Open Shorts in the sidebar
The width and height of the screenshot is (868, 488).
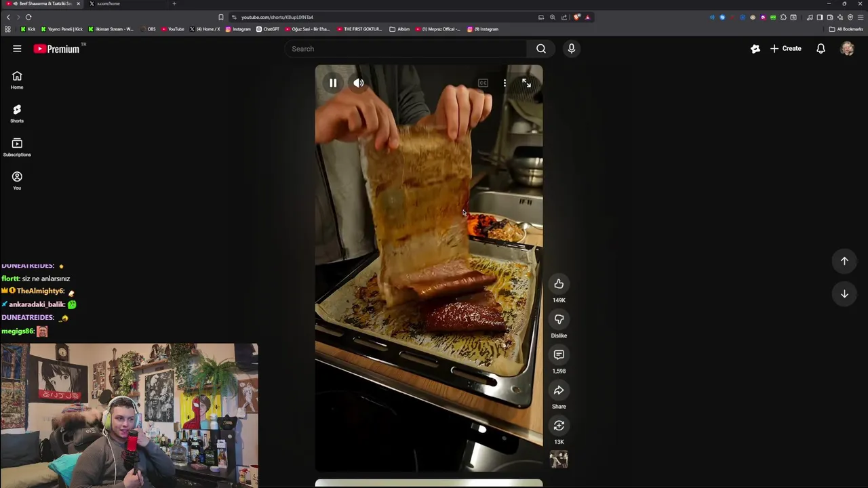click(x=17, y=113)
